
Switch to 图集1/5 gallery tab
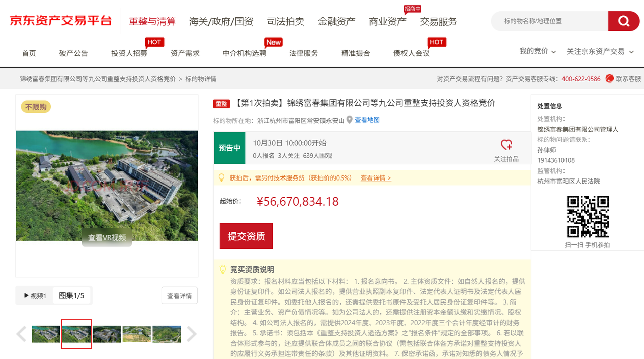71,296
